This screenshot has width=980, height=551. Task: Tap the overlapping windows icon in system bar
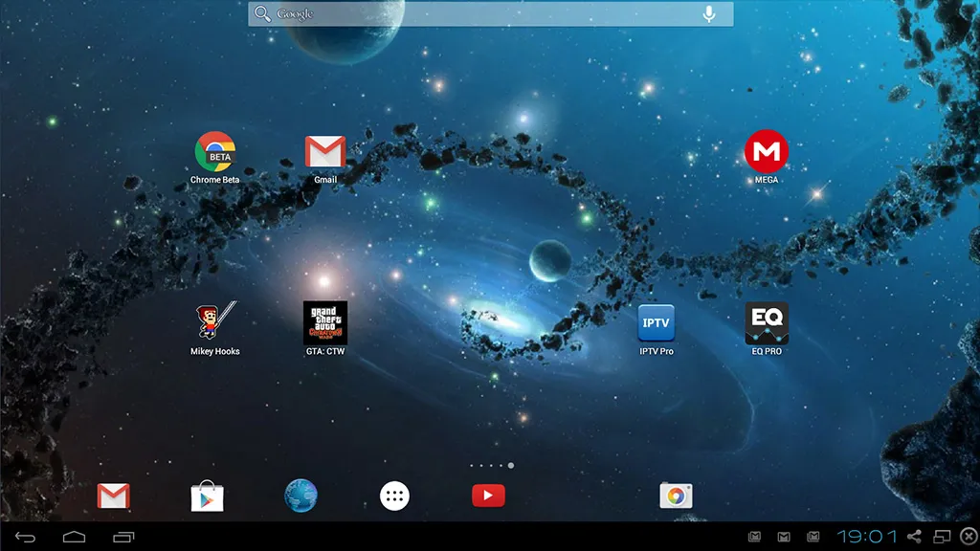(942, 537)
